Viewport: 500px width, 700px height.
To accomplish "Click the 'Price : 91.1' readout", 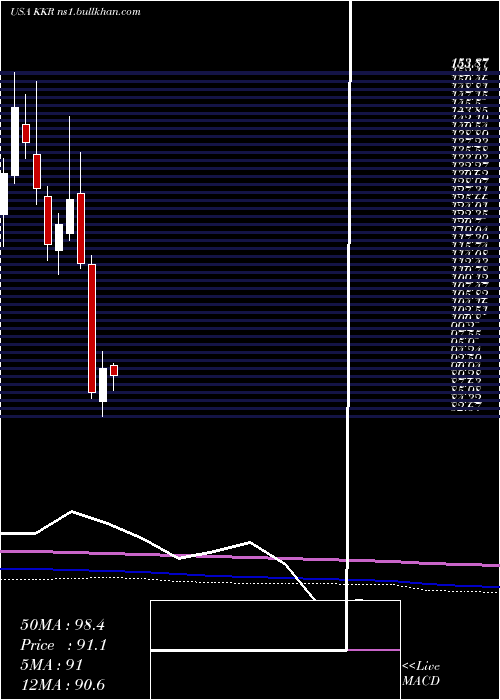I will point(63,645).
